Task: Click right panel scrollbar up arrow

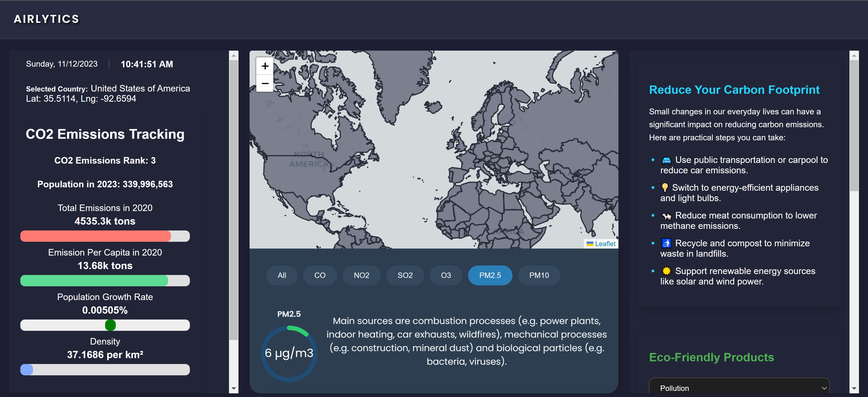Action: (854, 56)
